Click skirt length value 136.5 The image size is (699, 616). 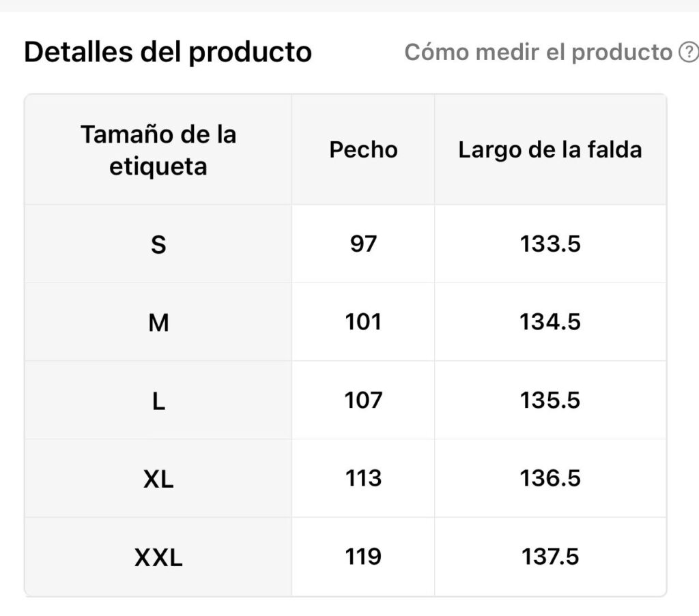pyautogui.click(x=550, y=478)
